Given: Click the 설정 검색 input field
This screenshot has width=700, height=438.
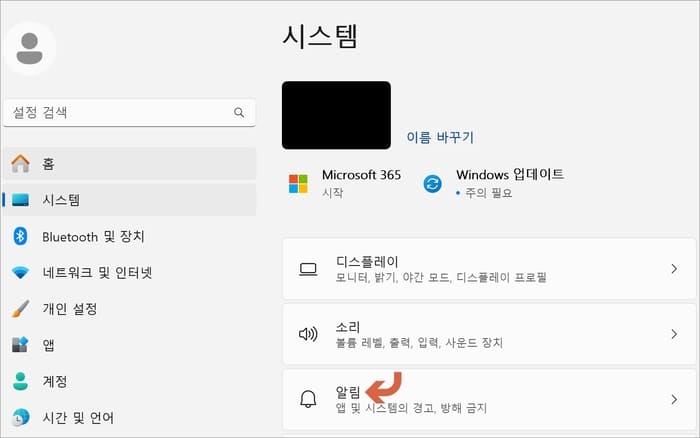Looking at the screenshot, I should [129, 113].
